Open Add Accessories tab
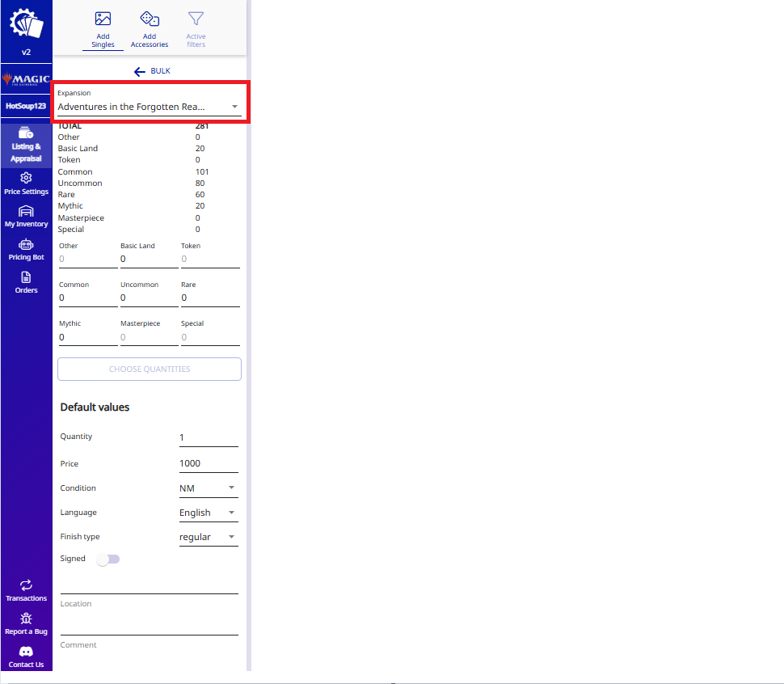Viewport: 784px width, 684px height. point(150,30)
